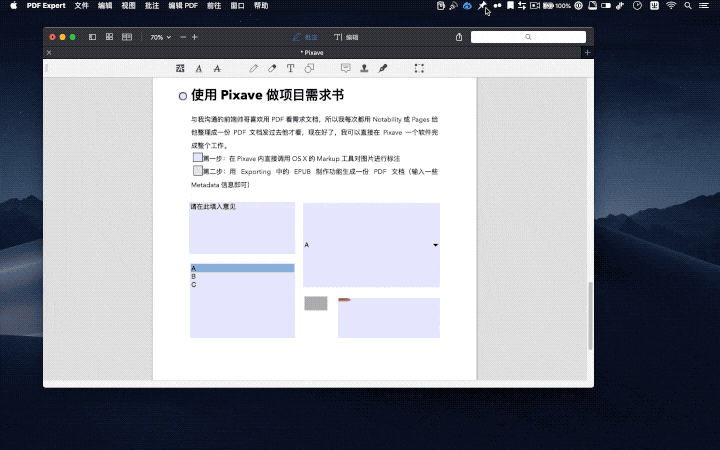Click the Wi-Fi status icon

coord(671,6)
